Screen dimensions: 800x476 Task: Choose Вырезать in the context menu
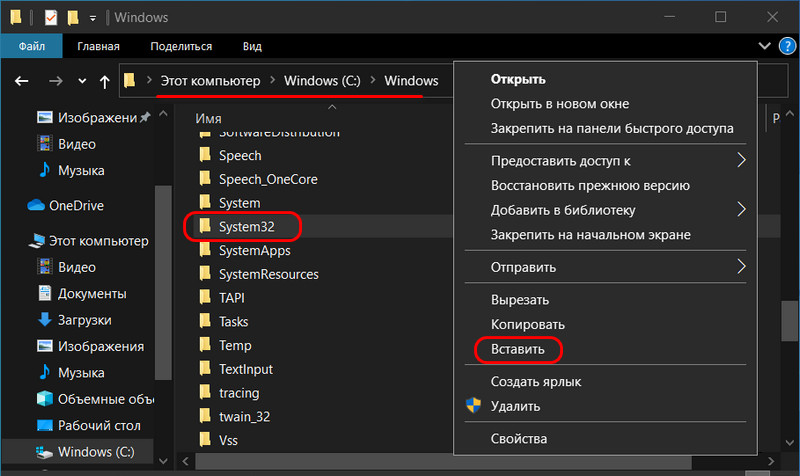coord(605,299)
